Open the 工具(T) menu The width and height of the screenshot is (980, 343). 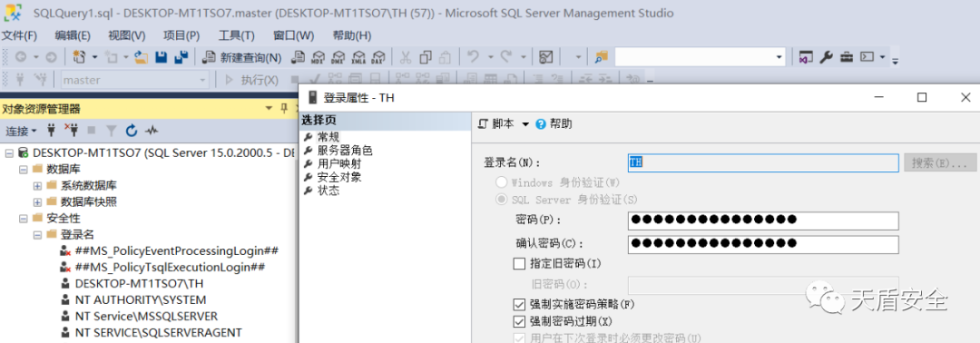click(x=236, y=35)
